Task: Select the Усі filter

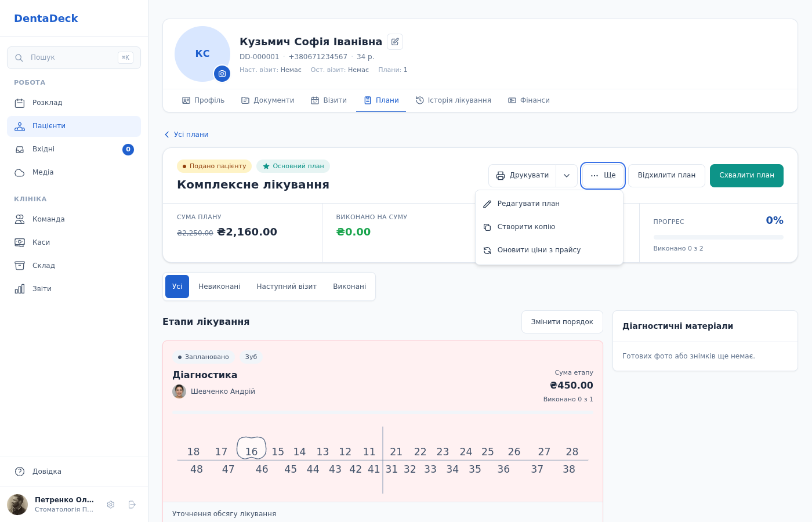Action: click(177, 287)
